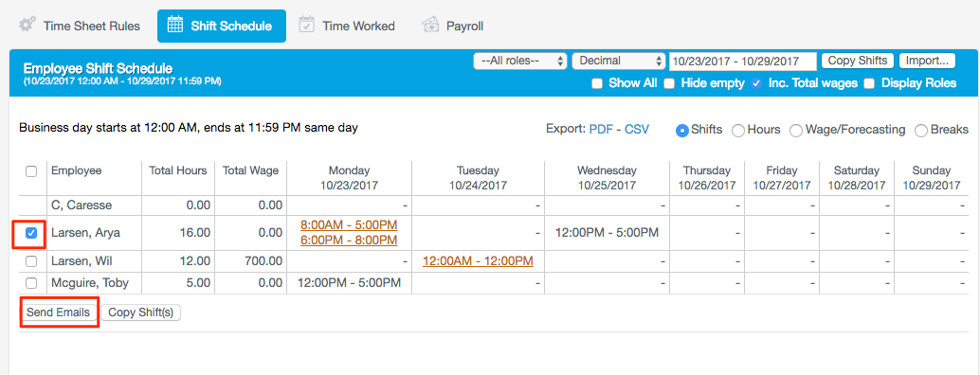980x375 pixels.
Task: Open the 8:00AM - 5:00PM shift link
Action: [x=349, y=224]
